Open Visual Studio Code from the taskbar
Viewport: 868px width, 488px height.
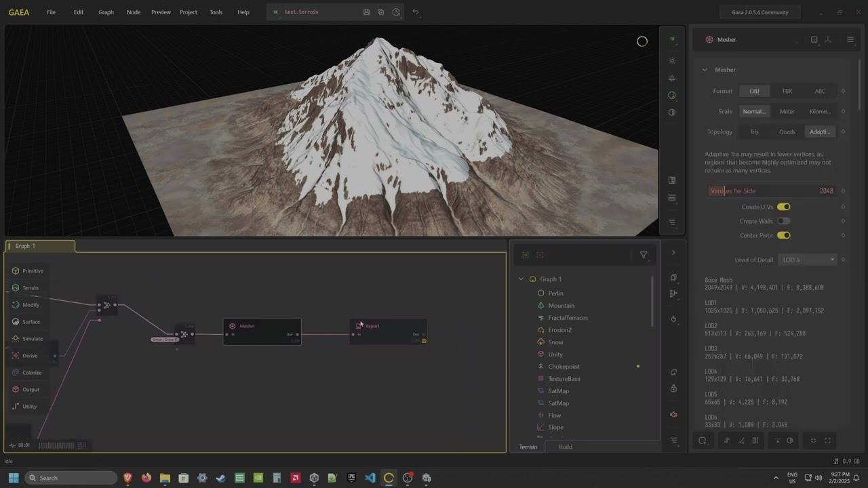point(370,478)
